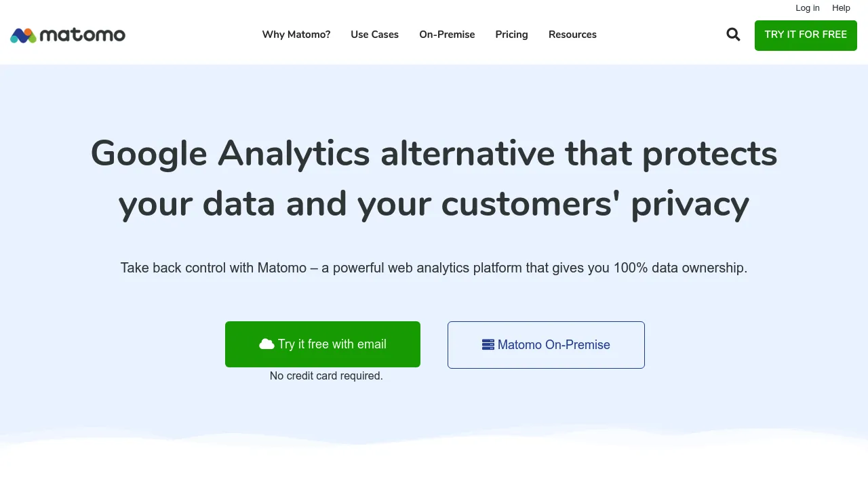Open search with the magnifying glass icon

tap(733, 35)
